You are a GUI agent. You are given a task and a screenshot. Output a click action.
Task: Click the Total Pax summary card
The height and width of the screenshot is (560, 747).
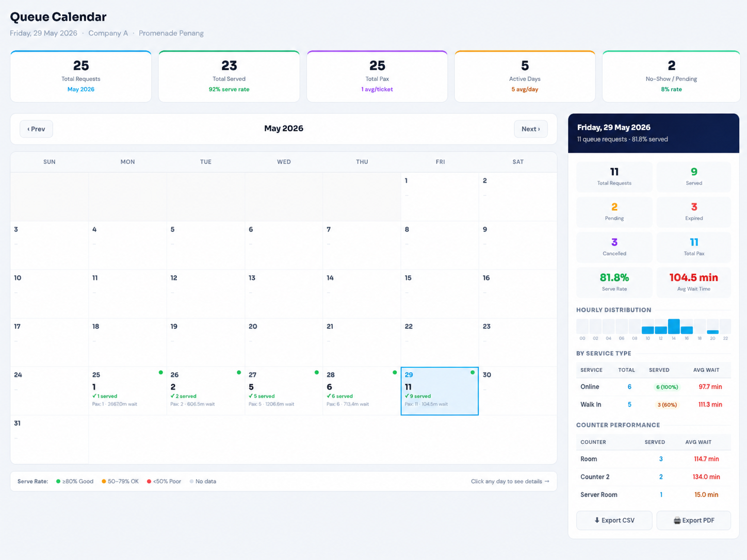pyautogui.click(x=377, y=76)
